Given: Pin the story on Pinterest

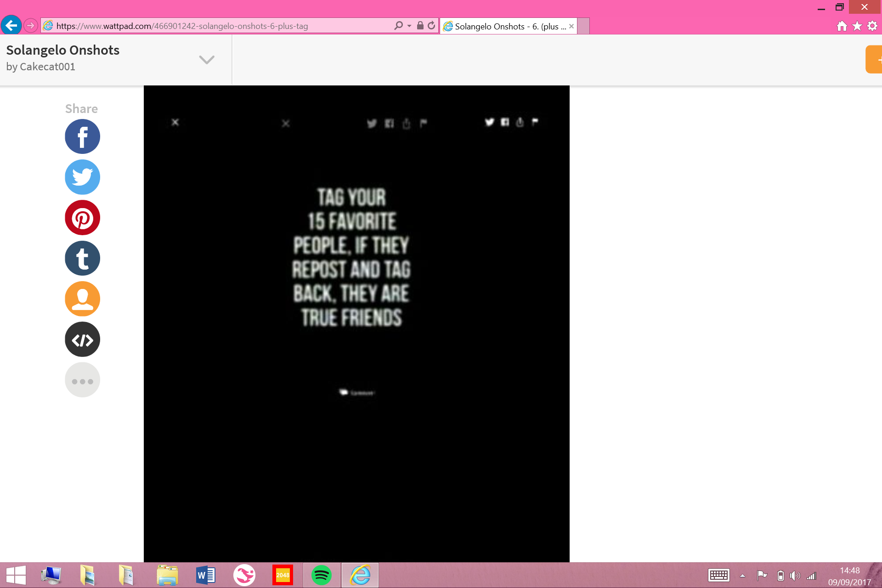Looking at the screenshot, I should click(82, 218).
